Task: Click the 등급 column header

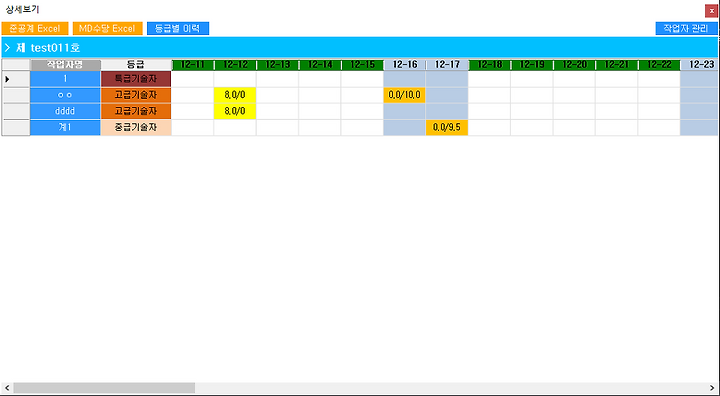Action: [136, 65]
